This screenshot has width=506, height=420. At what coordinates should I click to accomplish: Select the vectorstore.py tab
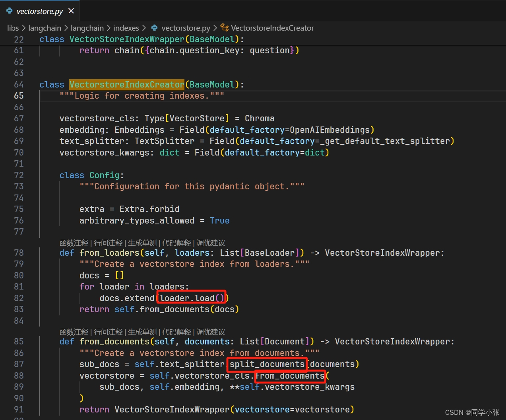pos(40,11)
